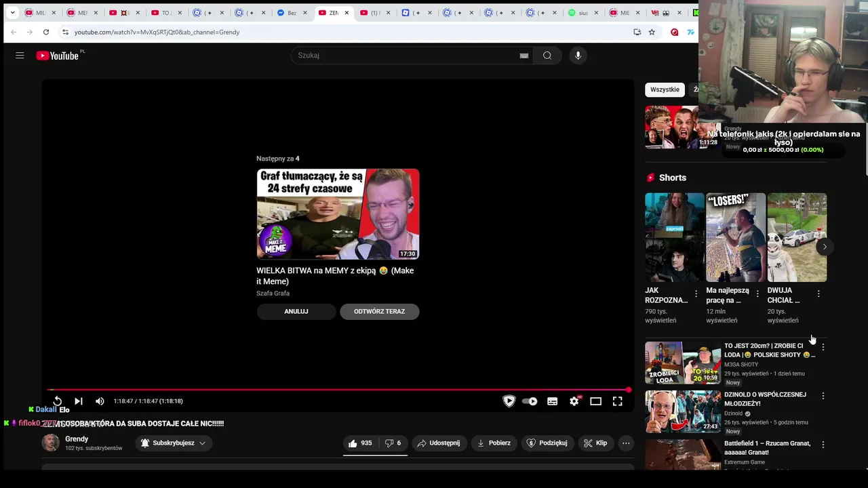868x488 pixels.
Task: Cancel autoplay with ANULUJ
Action: point(296,312)
